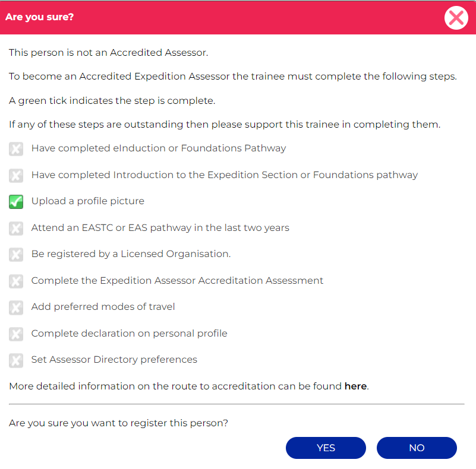The height and width of the screenshot is (469, 476).
Task: Click green tick next to Upload a profile picture
Action: (16, 202)
